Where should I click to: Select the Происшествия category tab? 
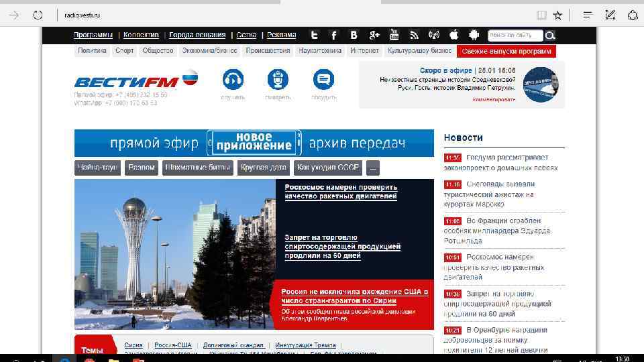(268, 51)
